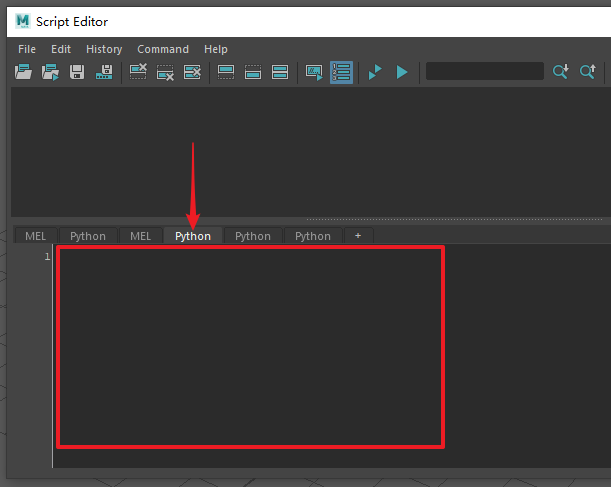Click the Search Down magnifier icon
This screenshot has height=487, width=611.
click(561, 71)
